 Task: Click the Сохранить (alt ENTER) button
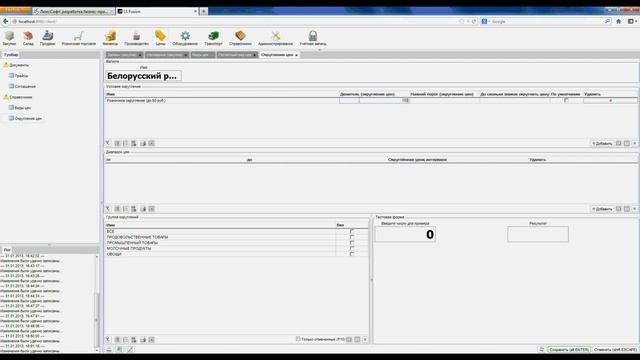coord(569,350)
